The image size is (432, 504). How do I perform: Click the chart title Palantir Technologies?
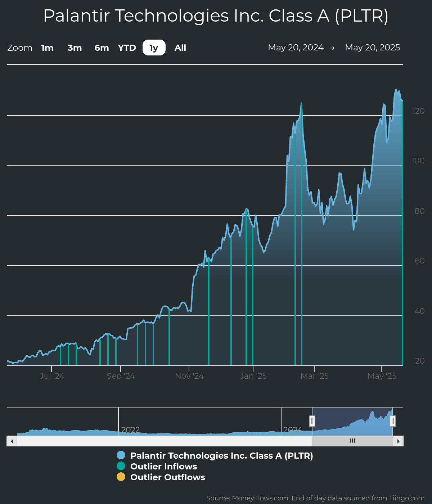tap(216, 16)
